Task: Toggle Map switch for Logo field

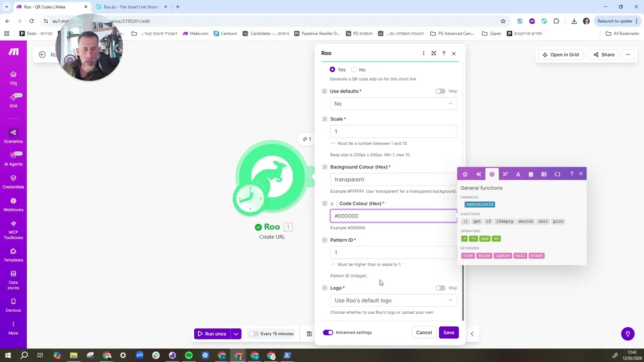Action: pos(440,288)
